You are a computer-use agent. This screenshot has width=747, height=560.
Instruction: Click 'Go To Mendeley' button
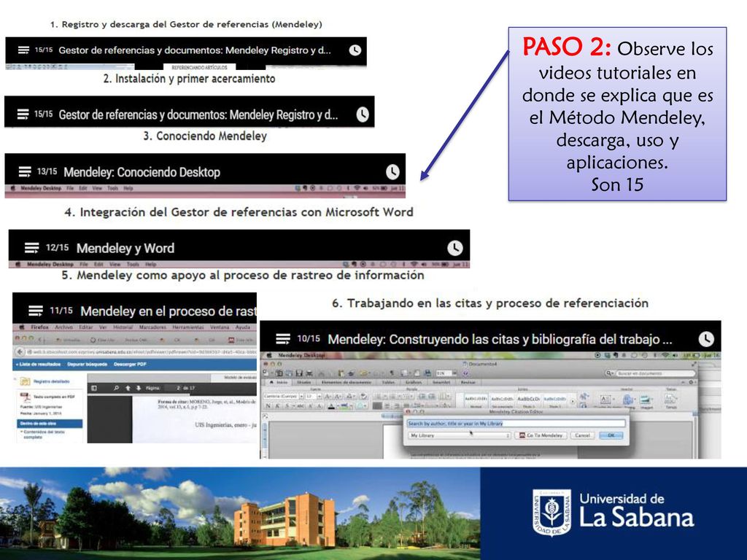click(541, 435)
